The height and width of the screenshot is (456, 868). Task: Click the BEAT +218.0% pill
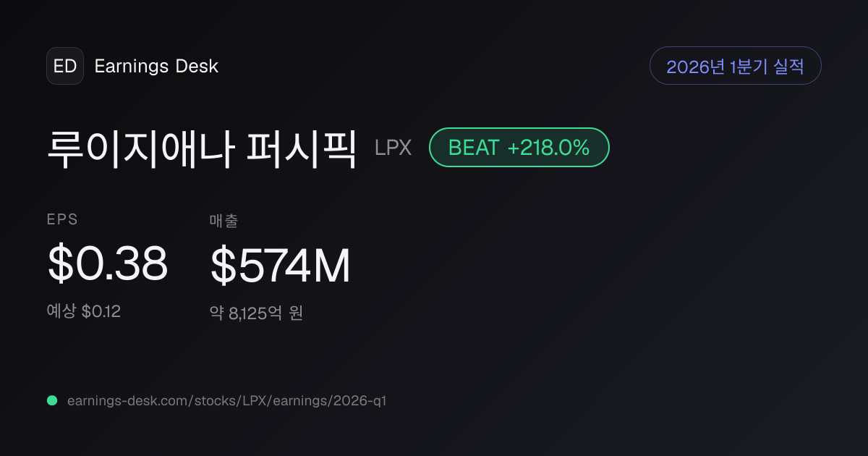coord(519,148)
